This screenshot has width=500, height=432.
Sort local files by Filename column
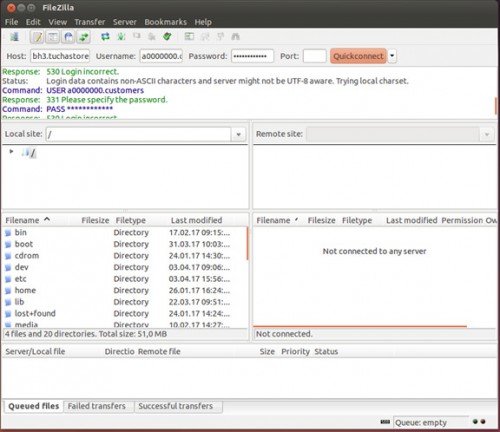[28, 220]
